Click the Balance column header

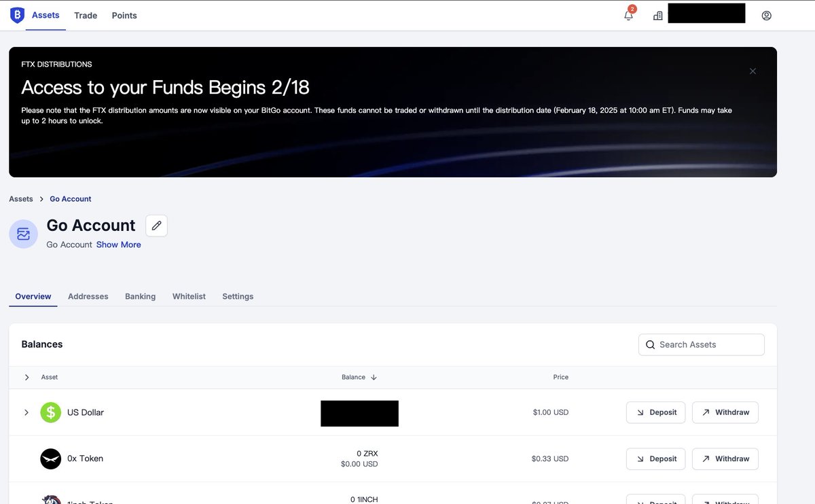(353, 377)
